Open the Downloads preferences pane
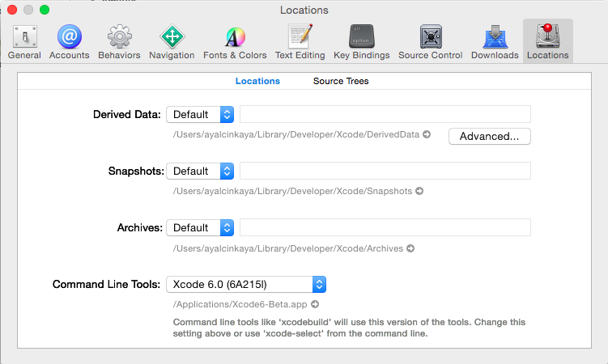This screenshot has height=364, width=608. tap(495, 42)
